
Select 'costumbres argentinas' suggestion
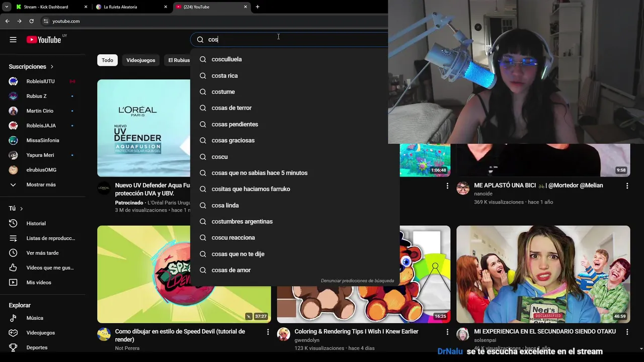coord(295,221)
